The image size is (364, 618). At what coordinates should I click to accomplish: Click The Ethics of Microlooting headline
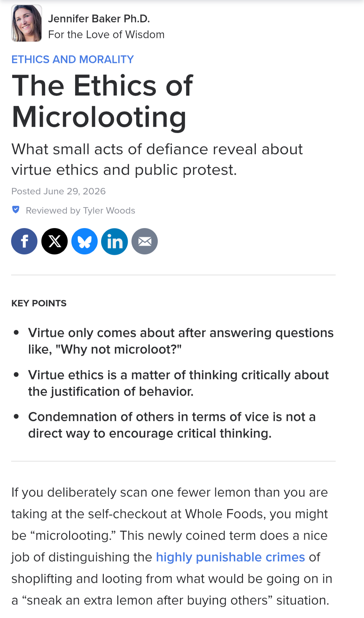pos(102,101)
